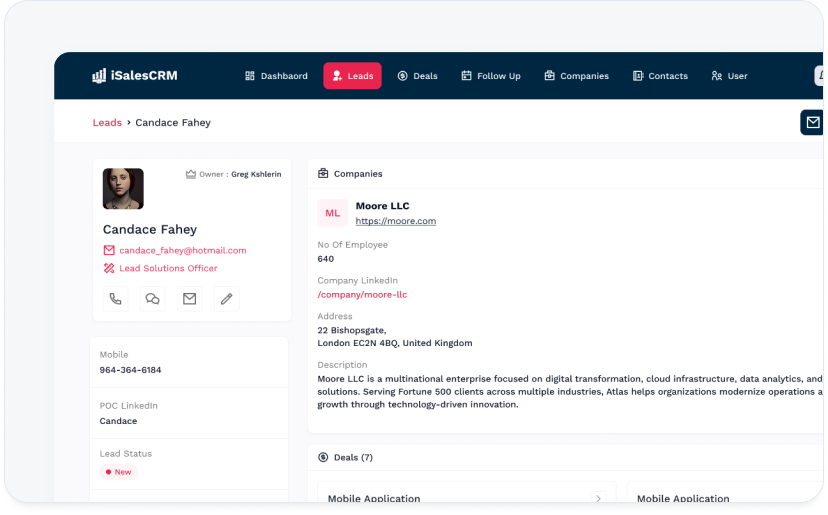Open the https://moore.com link

tap(396, 221)
